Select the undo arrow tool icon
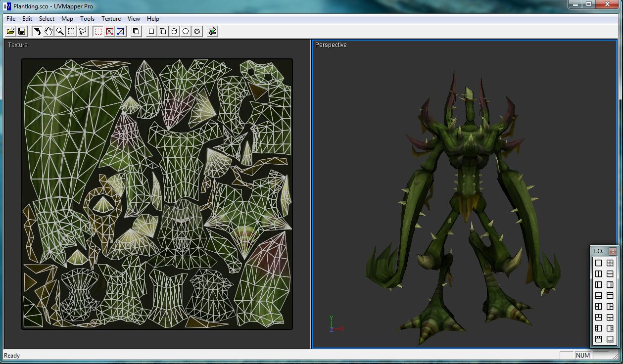 (x=37, y=31)
